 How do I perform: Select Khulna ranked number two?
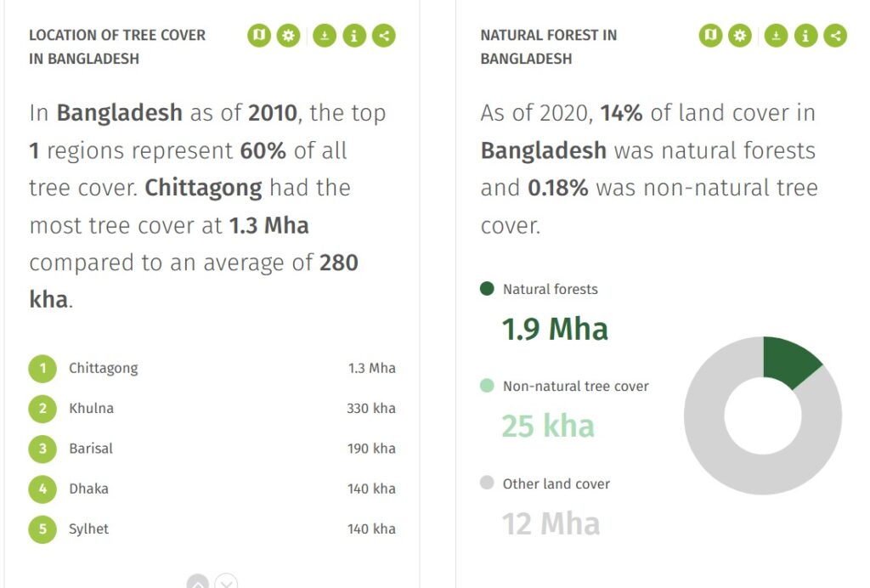[212, 409]
